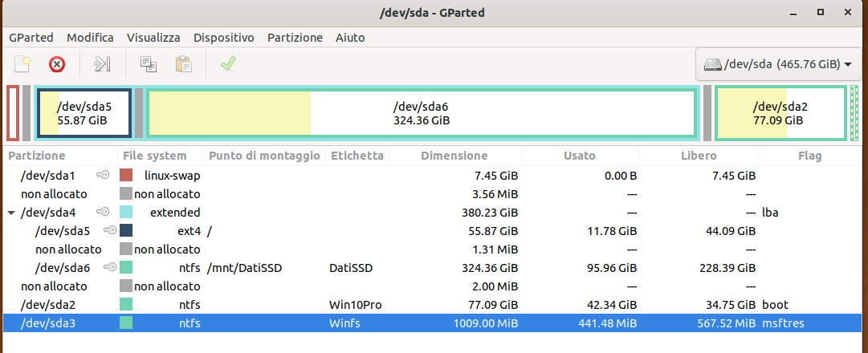Viewport: 868px width, 353px height.
Task: Sort by the Dimensione column header
Action: pos(454,156)
